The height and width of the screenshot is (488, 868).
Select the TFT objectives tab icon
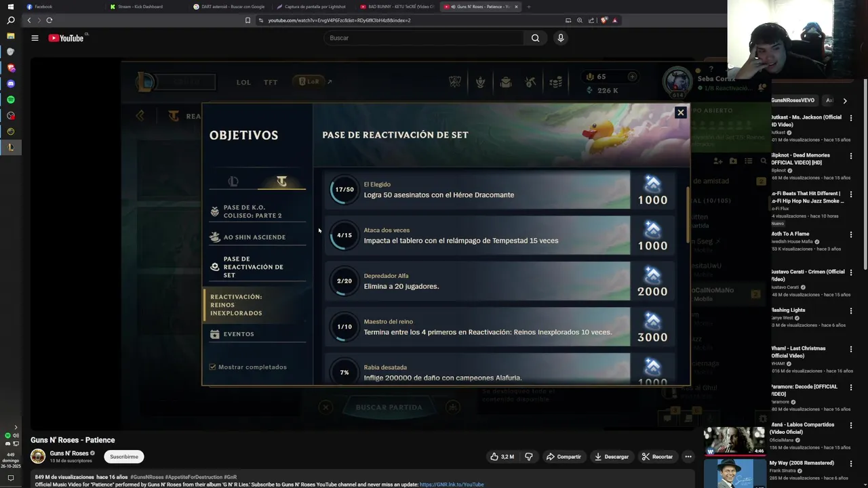[281, 181]
